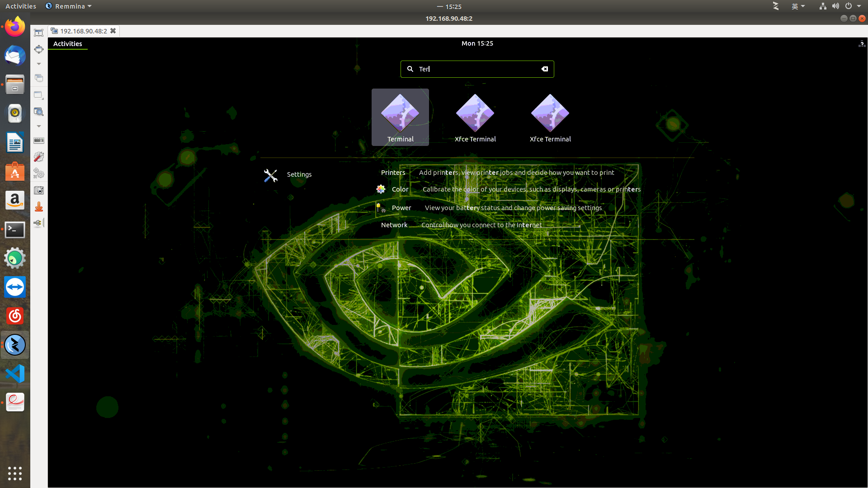Viewport: 868px width, 488px height.
Task: Open the input method language dropdown
Action: coord(798,6)
